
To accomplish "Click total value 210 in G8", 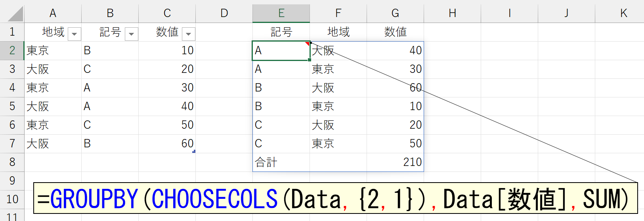I will (x=396, y=162).
